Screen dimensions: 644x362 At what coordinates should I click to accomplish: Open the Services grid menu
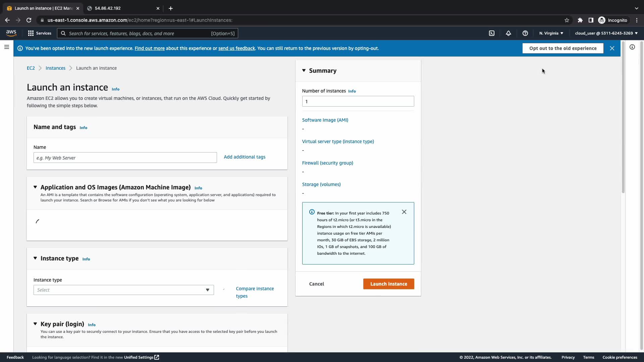coord(40,33)
